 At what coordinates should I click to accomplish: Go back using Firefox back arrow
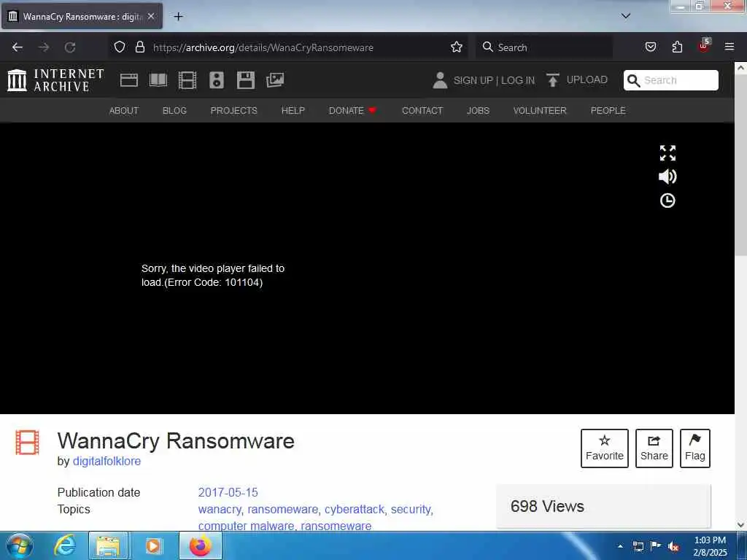tap(18, 47)
